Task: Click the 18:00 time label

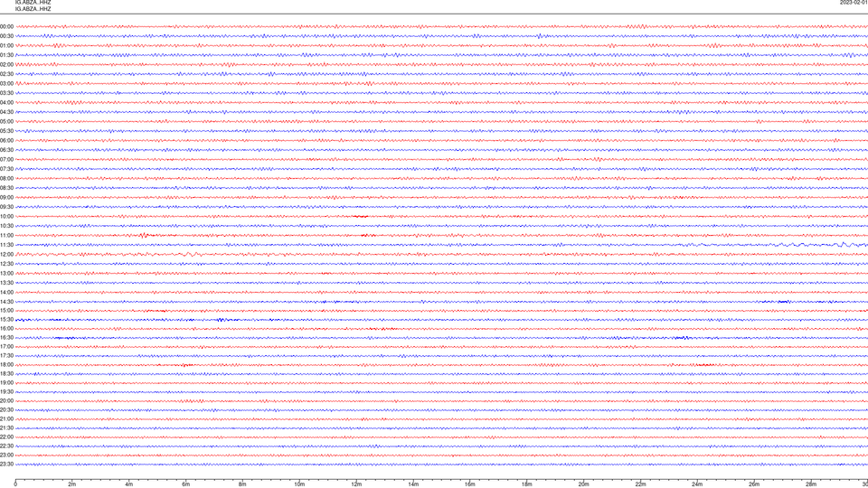Action: (x=6, y=365)
